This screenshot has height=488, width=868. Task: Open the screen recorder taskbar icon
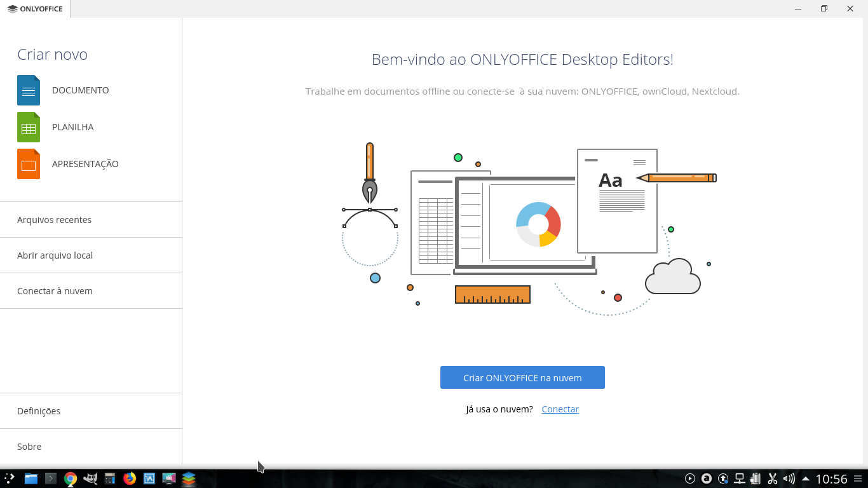[169, 478]
